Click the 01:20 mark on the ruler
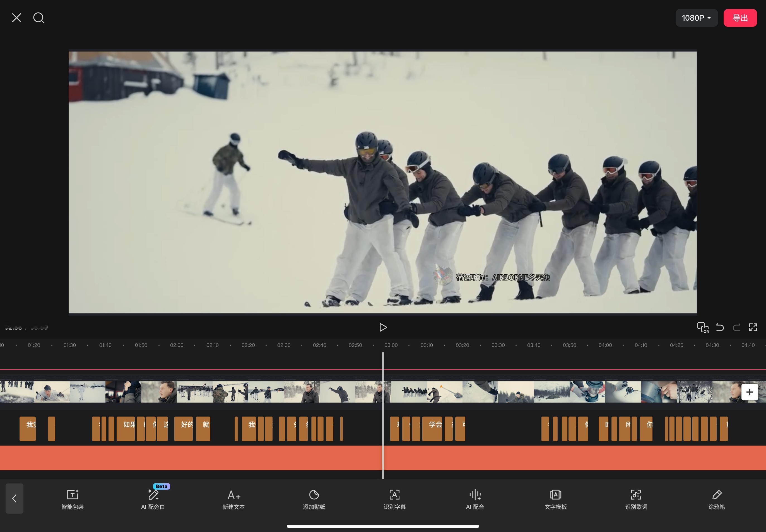This screenshot has height=532, width=766. pos(34,345)
